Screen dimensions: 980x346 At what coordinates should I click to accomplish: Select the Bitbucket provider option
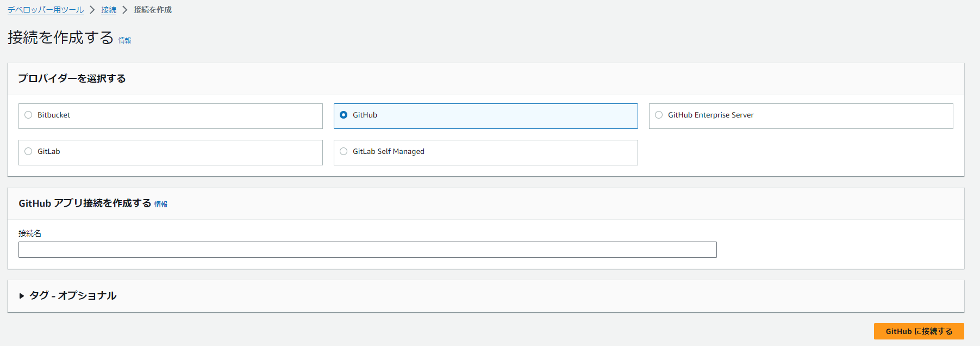point(29,115)
